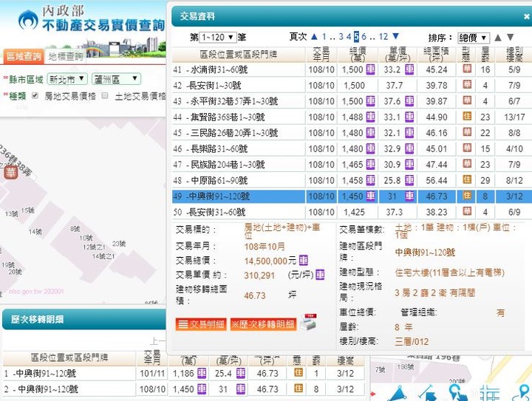532x401 pixels.
Task: Open 蘆洲區 district dropdown
Action: (116, 79)
